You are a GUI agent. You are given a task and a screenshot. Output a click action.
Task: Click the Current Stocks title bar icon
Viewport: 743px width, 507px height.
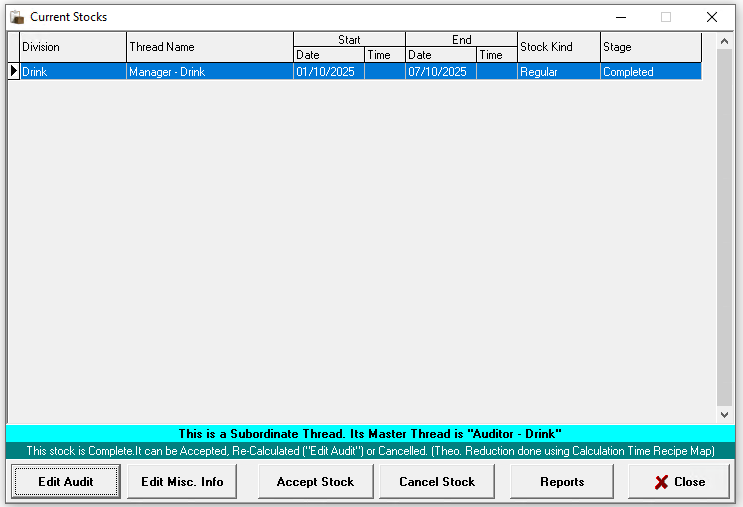pos(17,17)
